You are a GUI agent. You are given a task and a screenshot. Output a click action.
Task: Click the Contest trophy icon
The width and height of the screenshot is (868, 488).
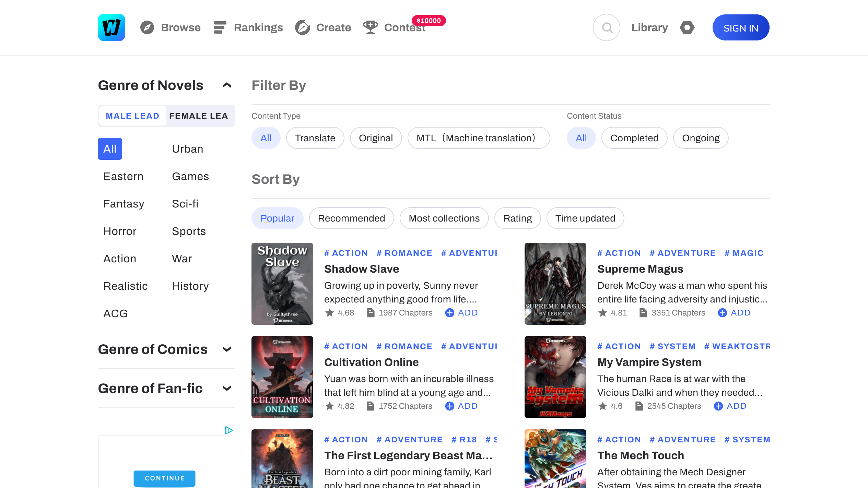pyautogui.click(x=371, y=27)
